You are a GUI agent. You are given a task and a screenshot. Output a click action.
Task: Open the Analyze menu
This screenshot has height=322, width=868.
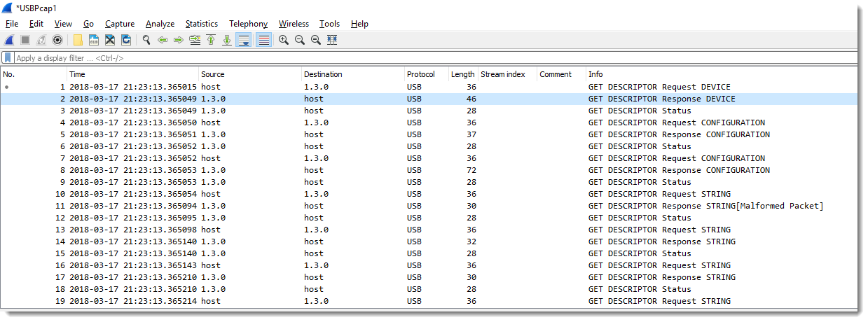tap(160, 24)
